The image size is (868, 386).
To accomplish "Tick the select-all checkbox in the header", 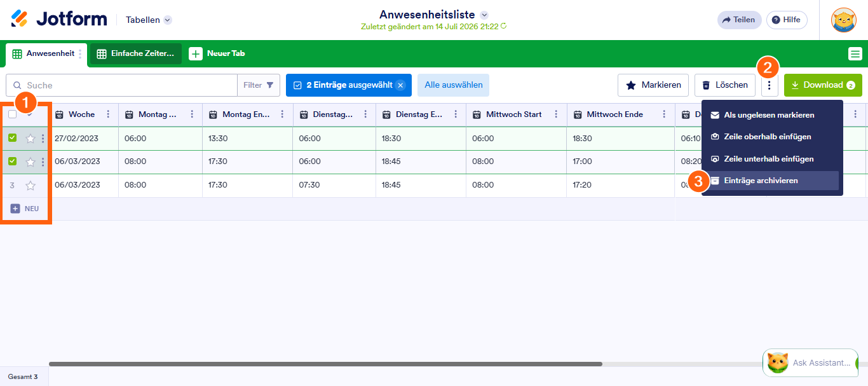I will pyautogui.click(x=13, y=114).
